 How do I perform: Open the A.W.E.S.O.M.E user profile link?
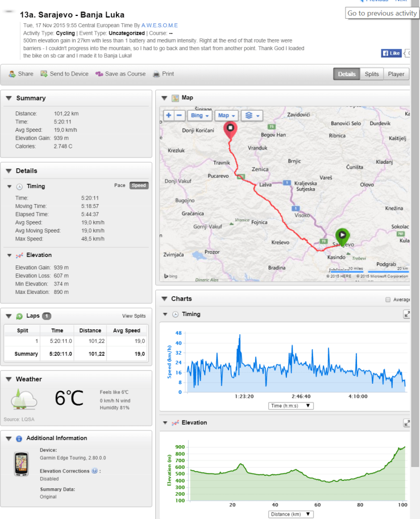point(159,25)
